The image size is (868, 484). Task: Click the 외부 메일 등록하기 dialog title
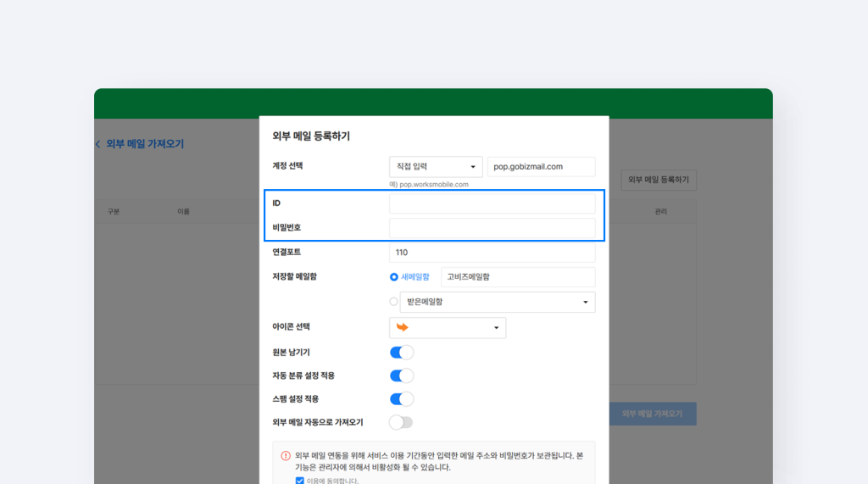311,136
